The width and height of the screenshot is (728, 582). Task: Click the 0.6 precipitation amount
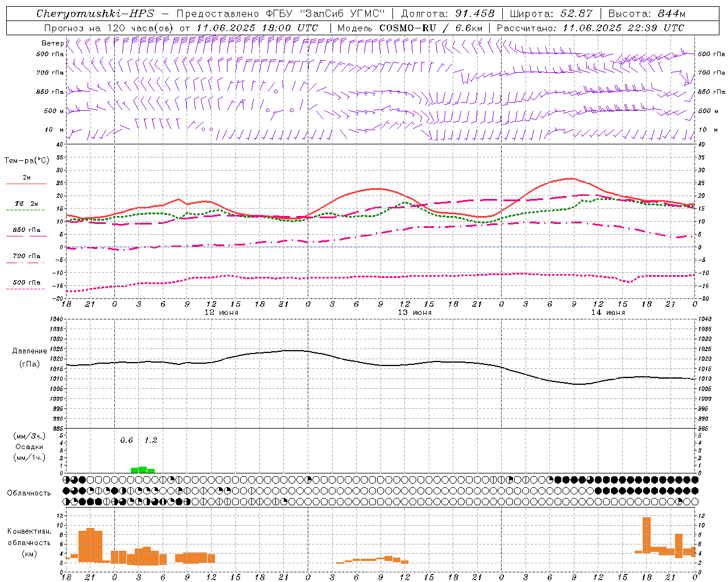pos(126,440)
